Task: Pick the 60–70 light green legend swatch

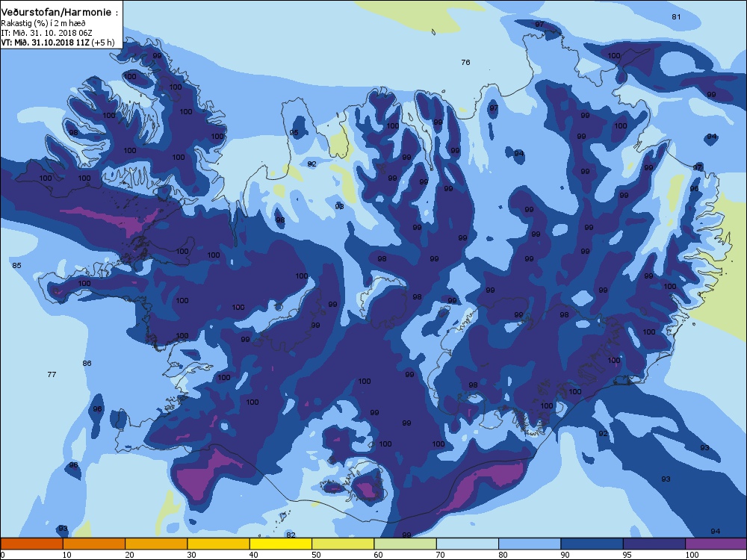Action: pos(406,544)
